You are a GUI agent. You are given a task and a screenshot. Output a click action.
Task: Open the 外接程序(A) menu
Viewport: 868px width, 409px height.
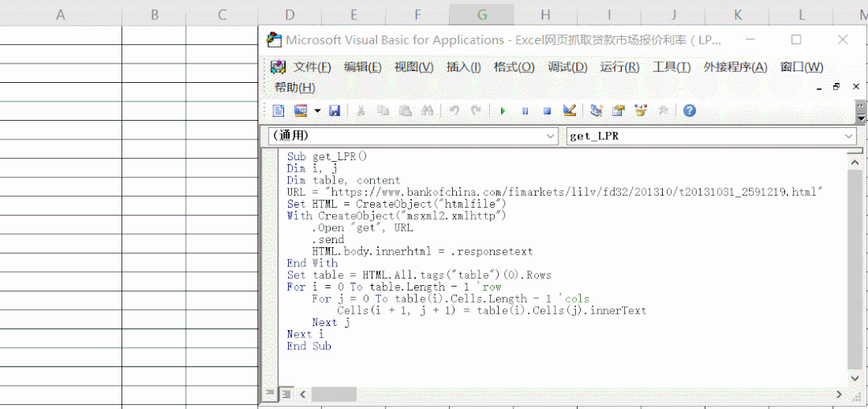735,67
